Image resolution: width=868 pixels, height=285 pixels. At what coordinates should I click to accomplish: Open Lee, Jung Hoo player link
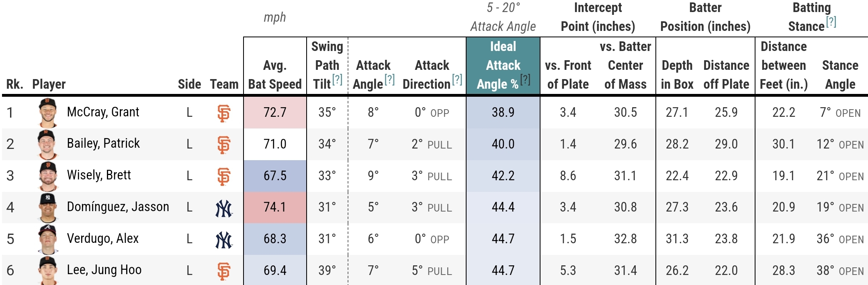coord(104,270)
